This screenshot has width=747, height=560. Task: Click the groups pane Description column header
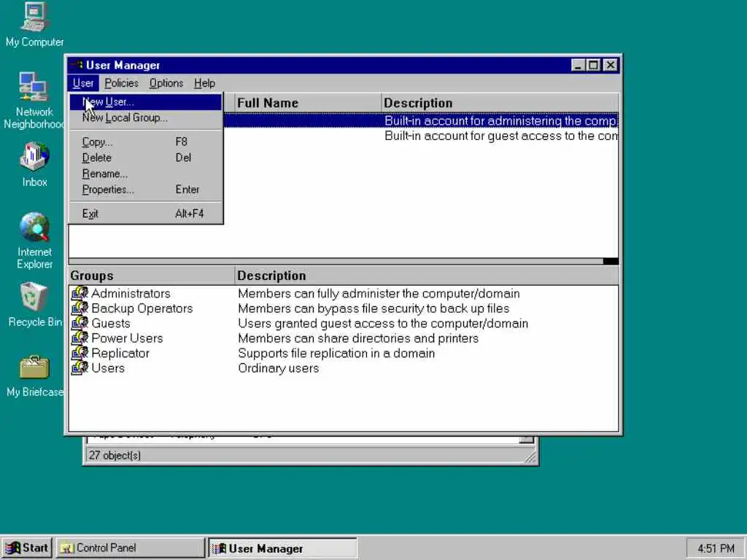coord(427,276)
